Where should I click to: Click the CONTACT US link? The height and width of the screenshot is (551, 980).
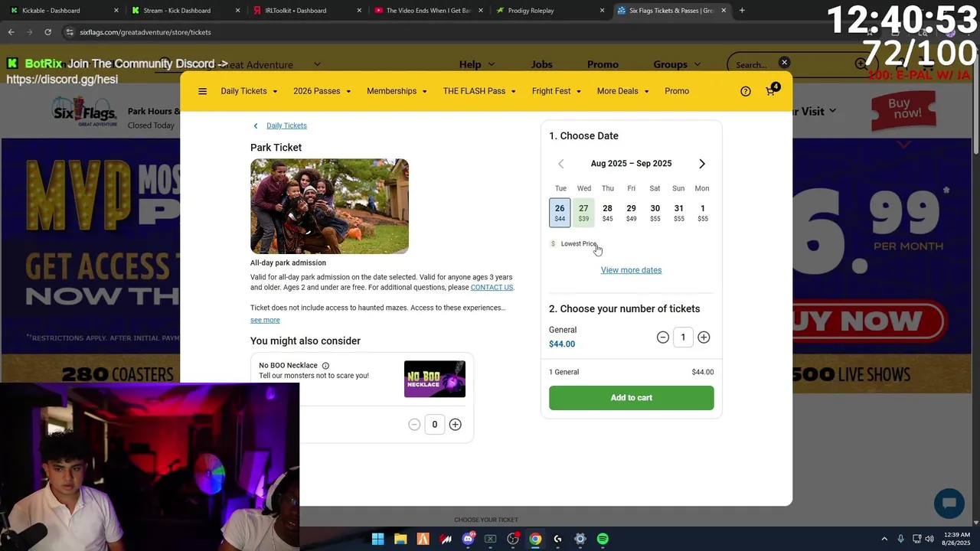click(492, 288)
